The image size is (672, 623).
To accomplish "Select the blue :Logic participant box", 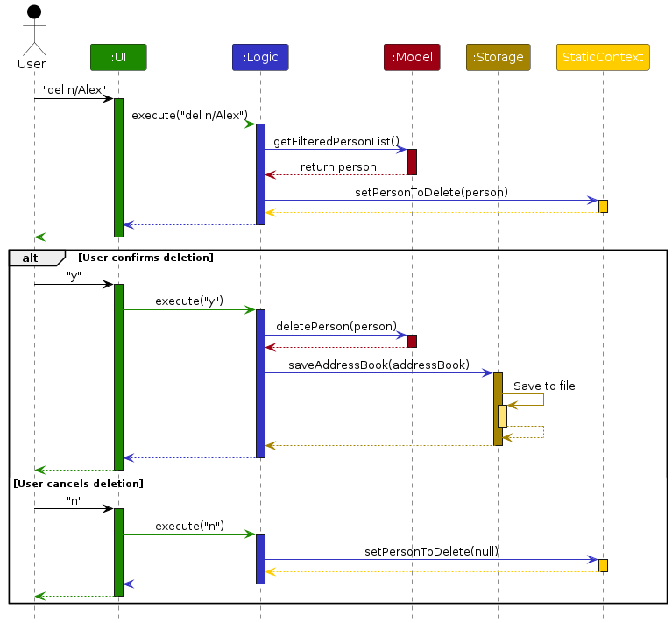I will coord(259,57).
